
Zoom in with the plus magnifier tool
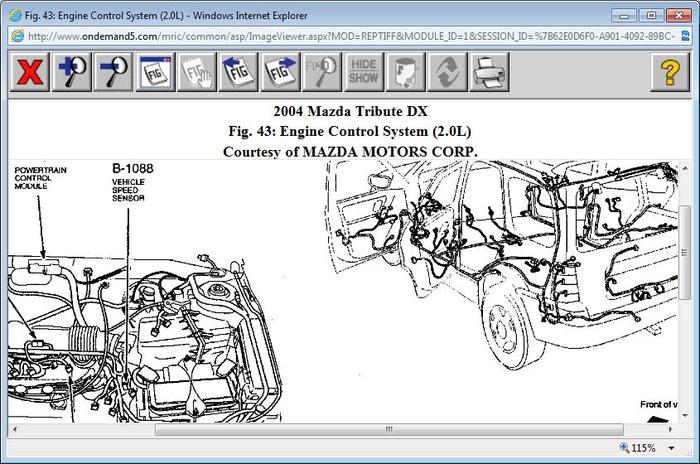coord(71,72)
